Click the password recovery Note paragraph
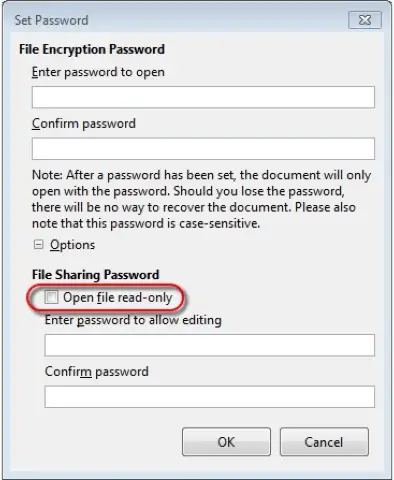The height and width of the screenshot is (480, 394). [202, 199]
